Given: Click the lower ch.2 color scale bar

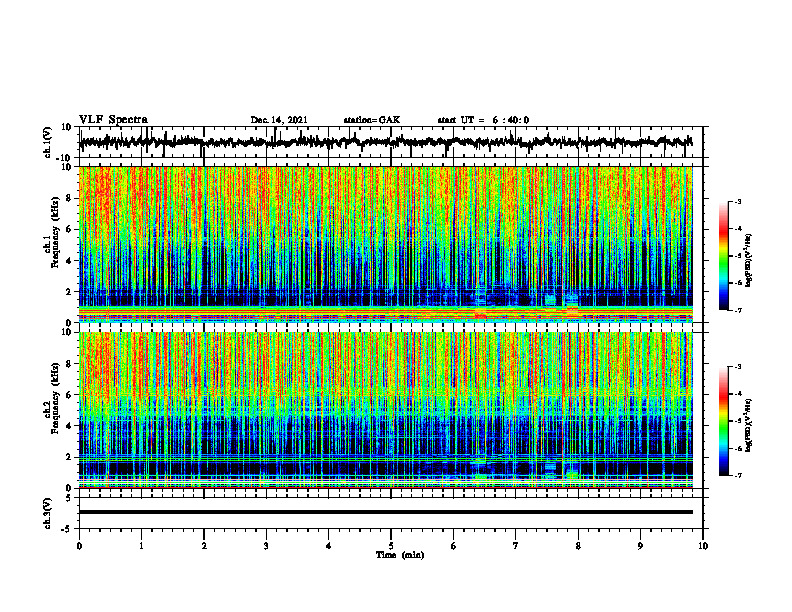Looking at the screenshot, I should click(724, 421).
